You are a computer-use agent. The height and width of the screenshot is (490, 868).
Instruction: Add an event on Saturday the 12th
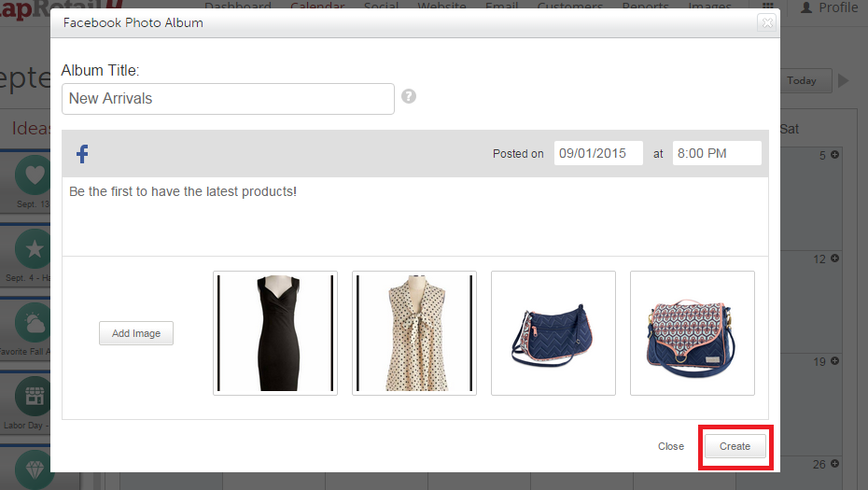pos(834,258)
